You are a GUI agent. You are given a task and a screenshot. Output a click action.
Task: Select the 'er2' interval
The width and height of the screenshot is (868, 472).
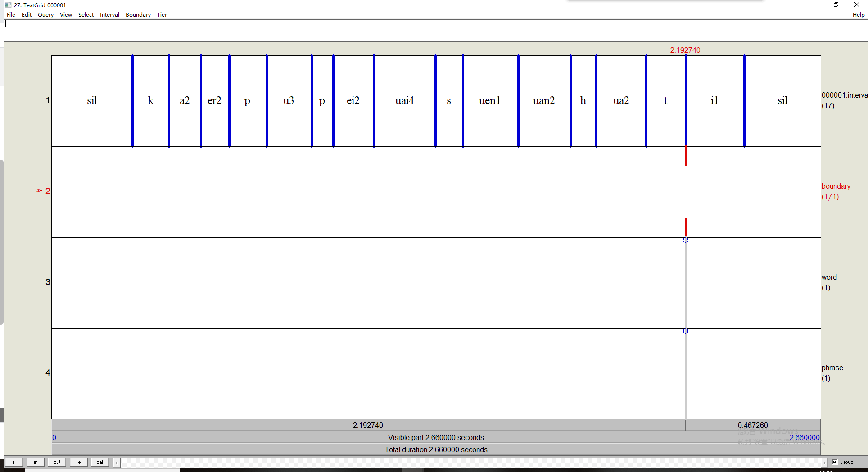[x=215, y=101]
